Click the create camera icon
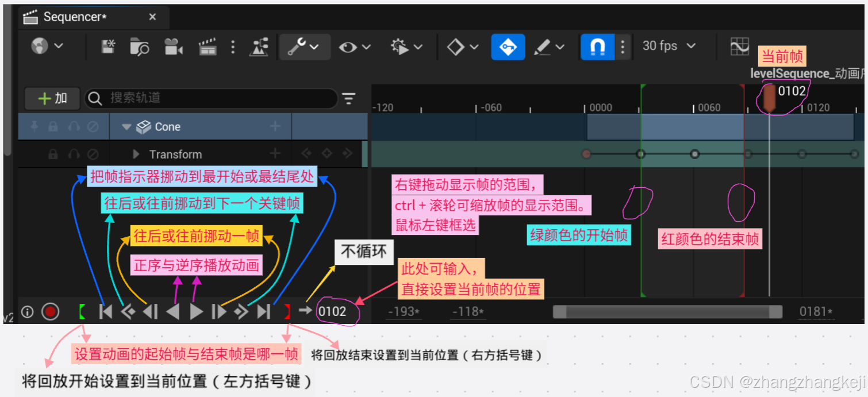The width and height of the screenshot is (868, 397). [173, 47]
